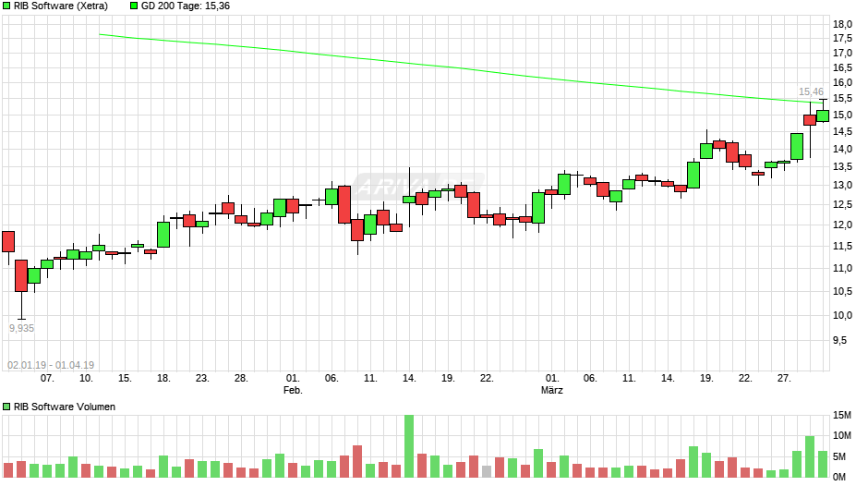This screenshot has height=486, width=868.
Task: Select the RIB Software (Xetra) legend label
Action: [61, 6]
